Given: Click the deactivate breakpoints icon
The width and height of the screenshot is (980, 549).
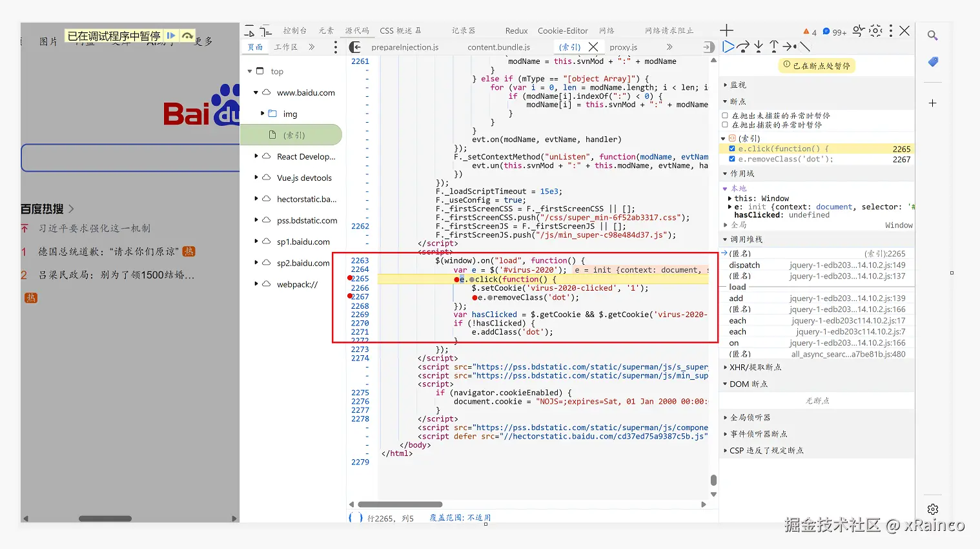Looking at the screenshot, I should coord(804,47).
